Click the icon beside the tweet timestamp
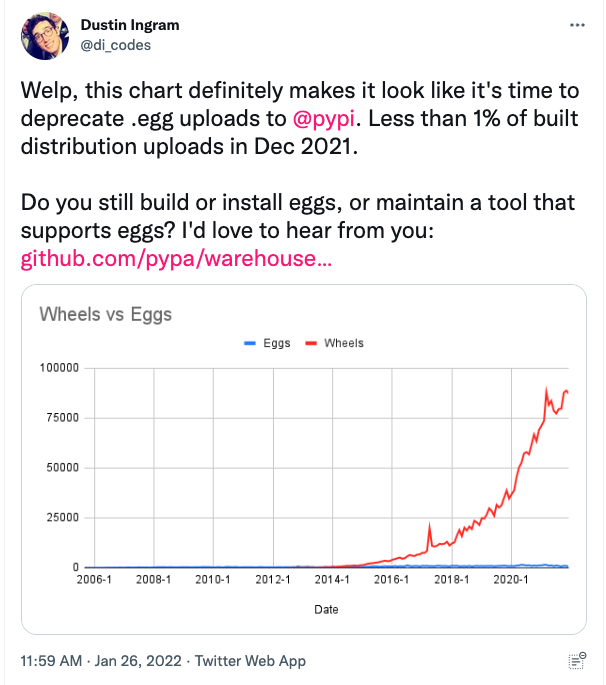The height and width of the screenshot is (685, 606). click(x=576, y=660)
